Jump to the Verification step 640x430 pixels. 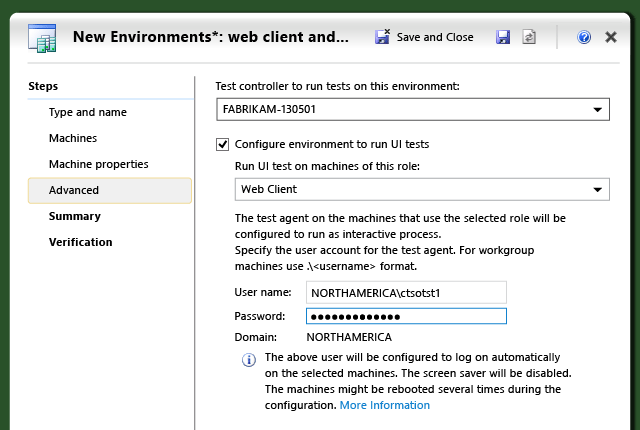(x=81, y=242)
